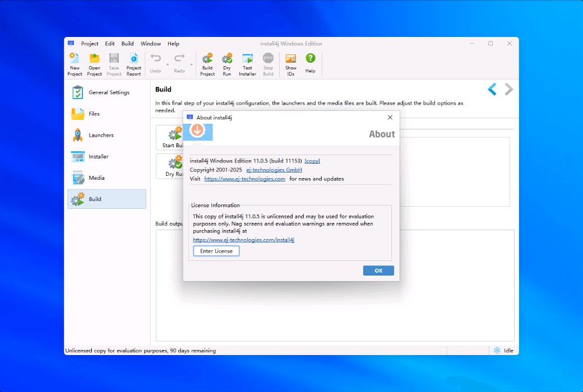Go to the General Settings section
This screenshot has width=583, height=392.
107,92
